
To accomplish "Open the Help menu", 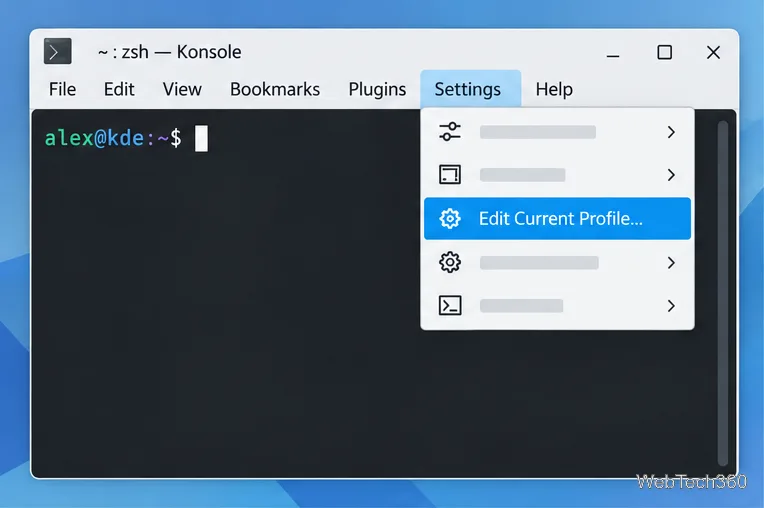I will 554,90.
